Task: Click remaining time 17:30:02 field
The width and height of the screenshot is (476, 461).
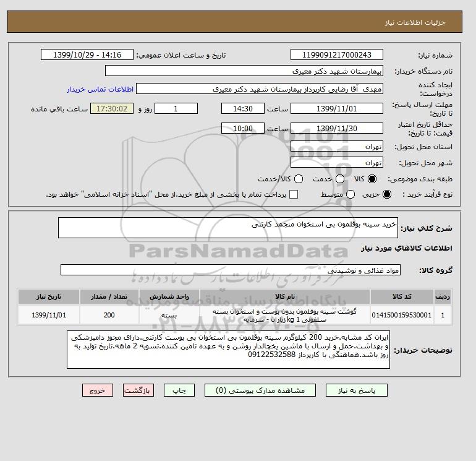Action: pyautogui.click(x=112, y=108)
